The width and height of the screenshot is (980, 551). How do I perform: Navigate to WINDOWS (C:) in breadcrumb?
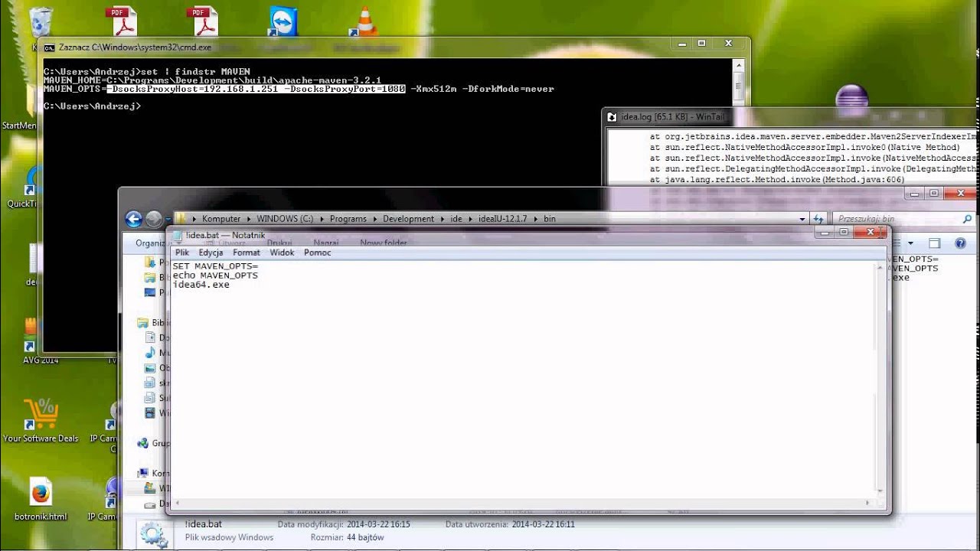tap(285, 219)
